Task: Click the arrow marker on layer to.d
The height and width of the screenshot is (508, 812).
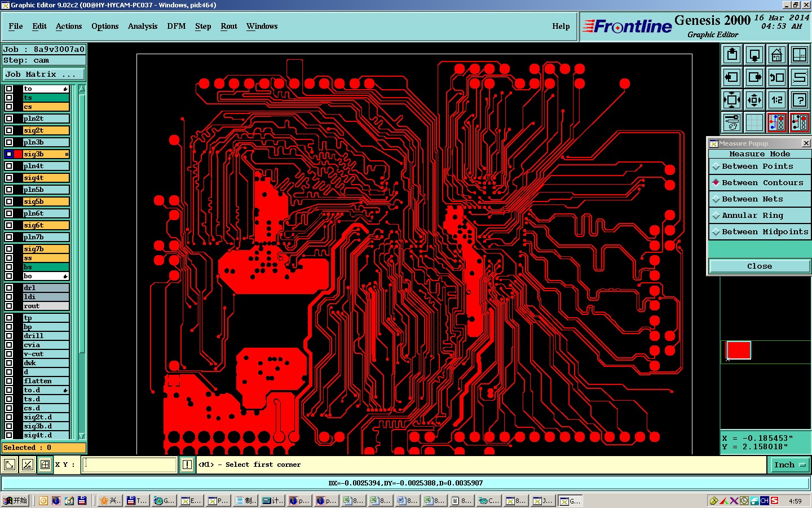Action: click(x=65, y=391)
